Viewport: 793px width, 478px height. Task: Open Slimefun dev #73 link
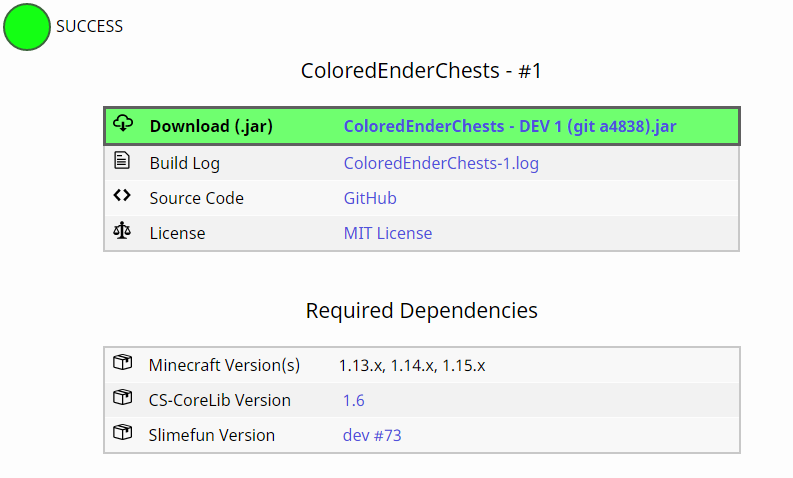click(x=372, y=435)
